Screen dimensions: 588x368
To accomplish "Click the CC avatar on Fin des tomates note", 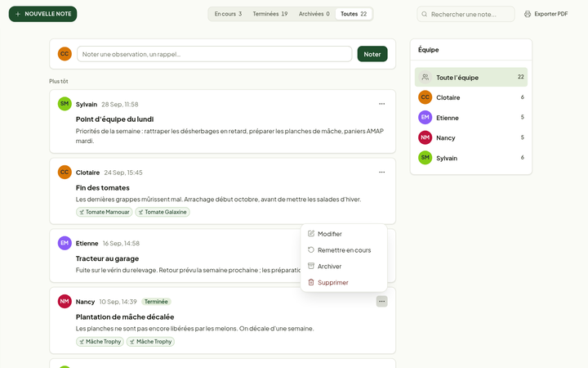I will tap(65, 173).
